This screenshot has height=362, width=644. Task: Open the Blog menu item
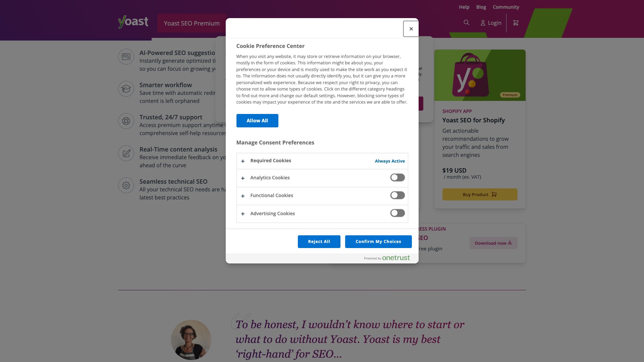click(x=481, y=7)
